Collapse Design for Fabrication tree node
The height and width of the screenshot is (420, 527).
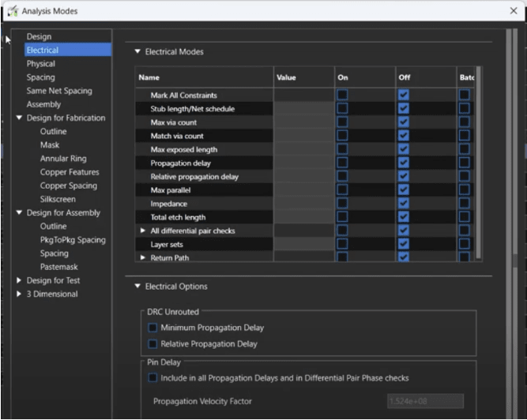click(x=19, y=118)
